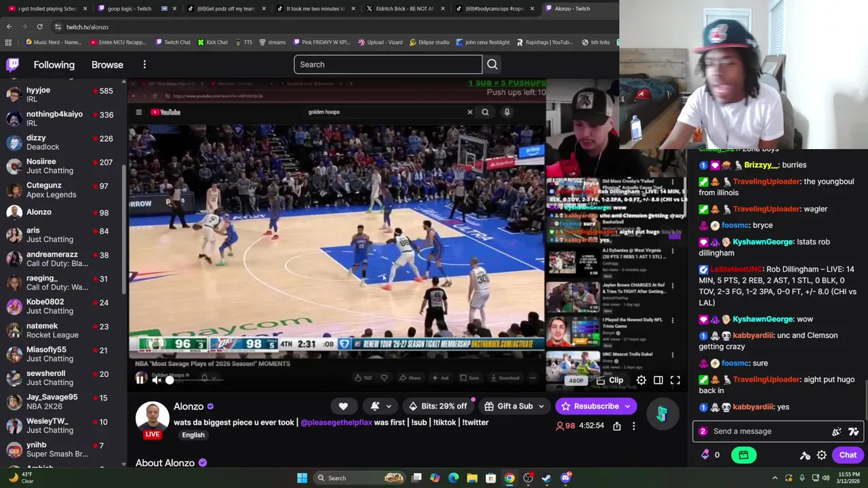The width and height of the screenshot is (868, 488).
Task: Open the Bits: 29% off offer
Action: point(437,406)
